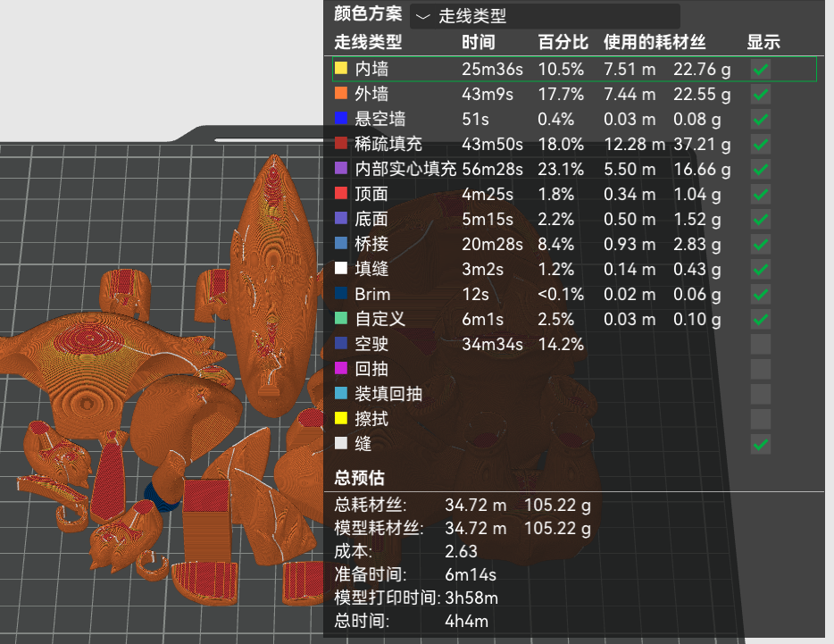The width and height of the screenshot is (834, 644).
Task: Click the blue 桥接 color swatch
Action: click(341, 243)
